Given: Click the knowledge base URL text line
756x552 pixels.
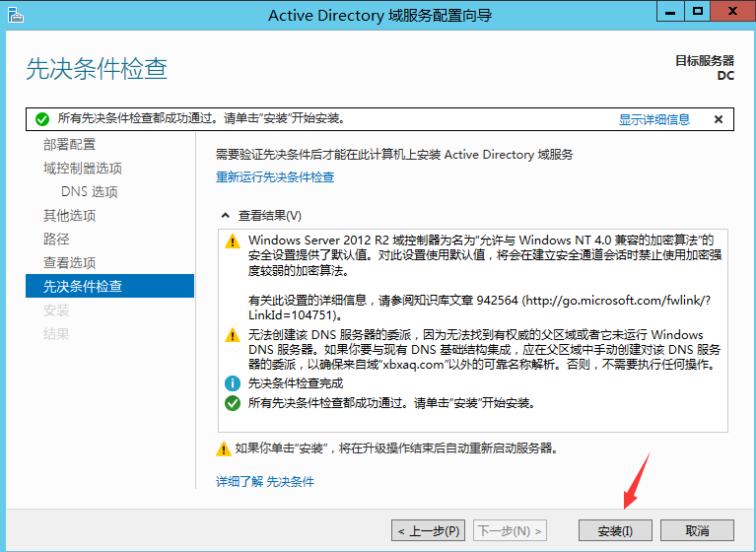Looking at the screenshot, I should click(479, 308).
